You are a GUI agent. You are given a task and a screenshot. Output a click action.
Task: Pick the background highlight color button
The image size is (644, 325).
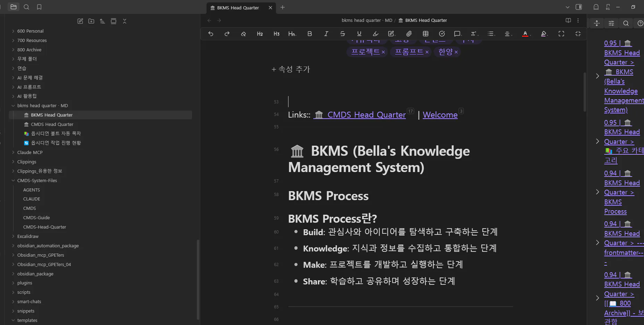(544, 34)
